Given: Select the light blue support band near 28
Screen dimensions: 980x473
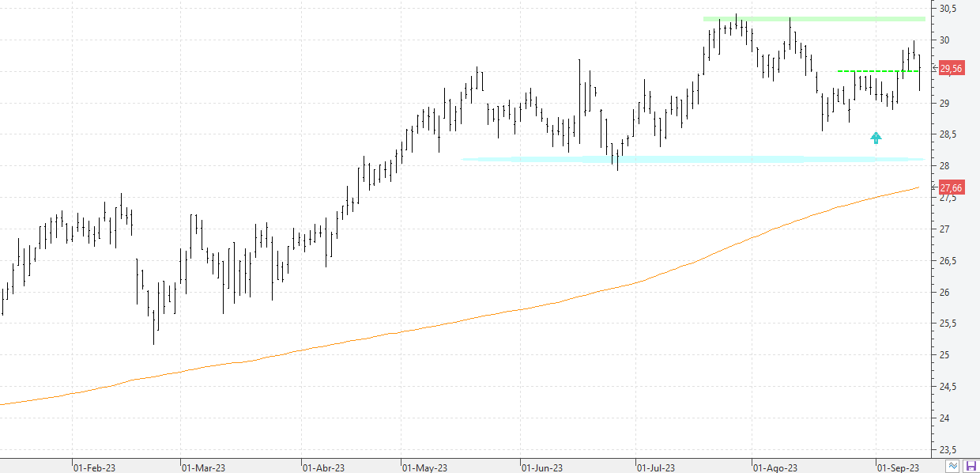Looking at the screenshot, I should (692, 159).
